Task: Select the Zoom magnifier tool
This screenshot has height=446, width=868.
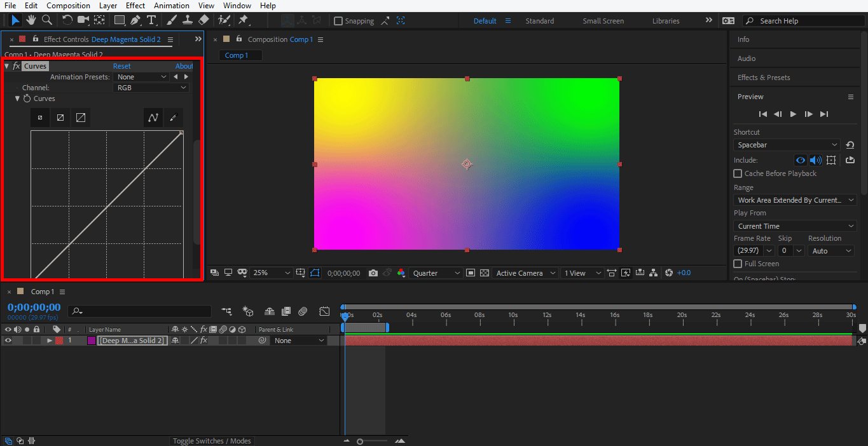Action: pyautogui.click(x=46, y=20)
